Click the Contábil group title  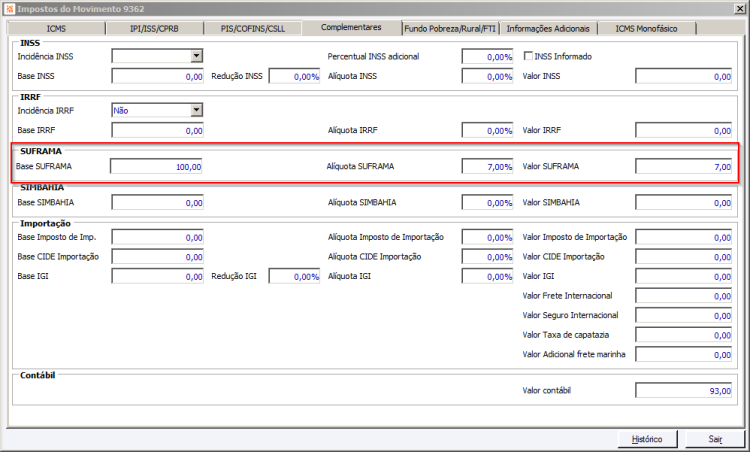point(37,375)
